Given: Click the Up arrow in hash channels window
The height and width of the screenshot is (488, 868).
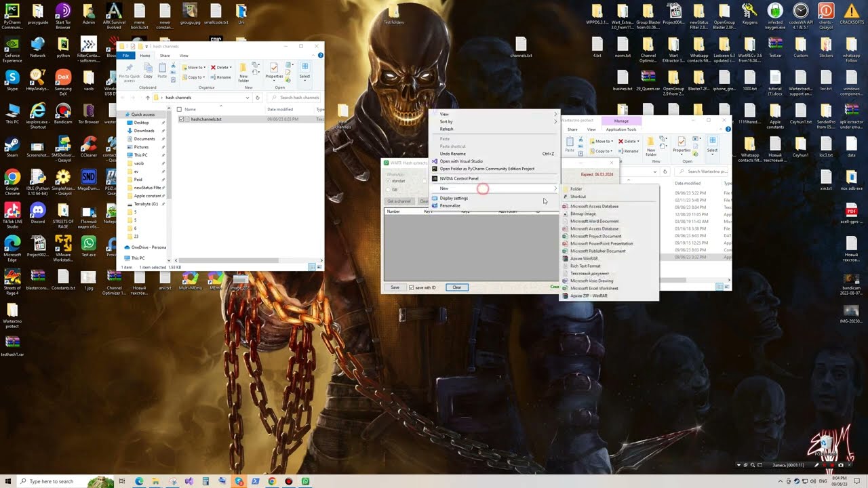Looking at the screenshot, I should tap(147, 98).
